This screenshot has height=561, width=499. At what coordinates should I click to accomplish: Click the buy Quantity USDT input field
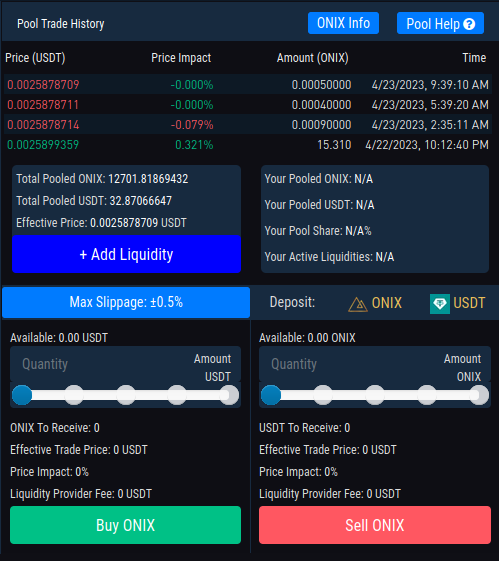(x=125, y=364)
